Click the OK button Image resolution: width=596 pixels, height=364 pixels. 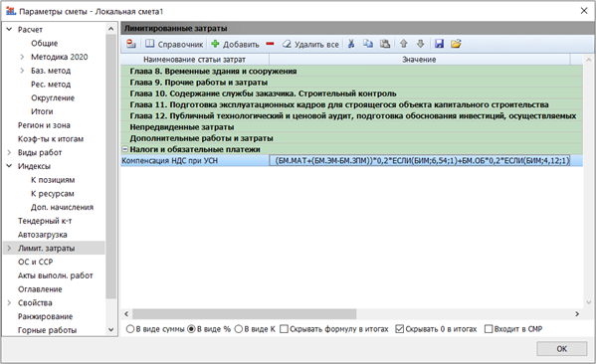click(562, 349)
